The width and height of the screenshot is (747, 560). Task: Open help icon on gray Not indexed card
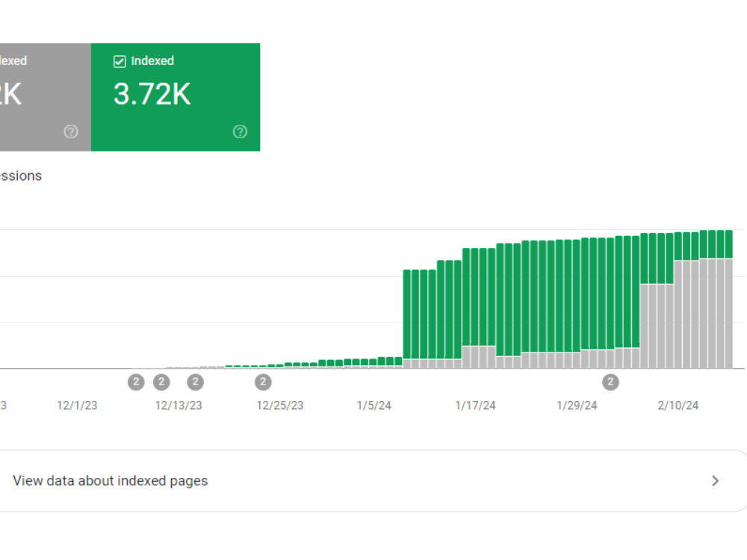pyautogui.click(x=71, y=131)
